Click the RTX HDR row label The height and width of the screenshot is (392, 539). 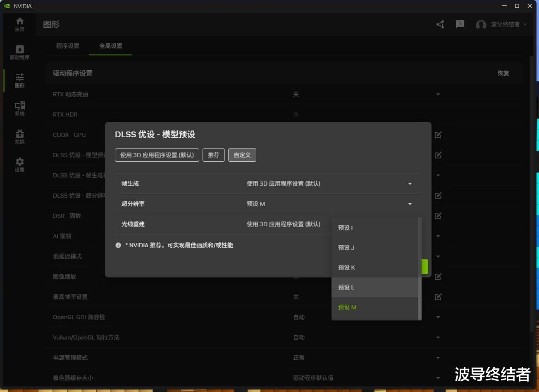click(x=65, y=115)
